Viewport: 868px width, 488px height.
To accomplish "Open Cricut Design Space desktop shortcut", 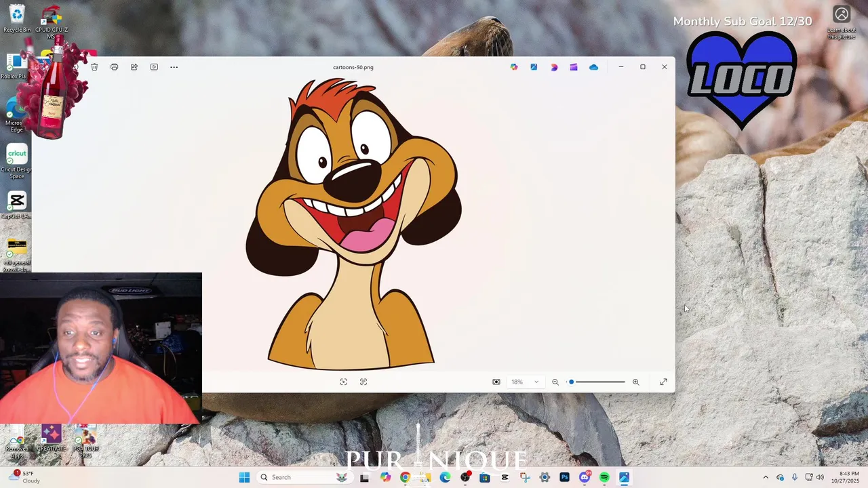I will [x=17, y=163].
